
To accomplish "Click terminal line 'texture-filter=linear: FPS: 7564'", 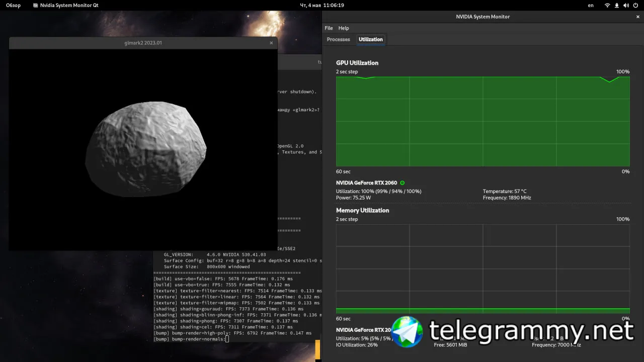I will coord(236,297).
